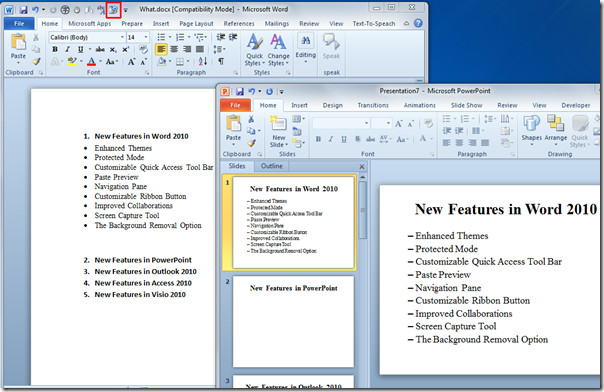Justify text in the Word Paragraph group
604x392 pixels.
pos(200,49)
